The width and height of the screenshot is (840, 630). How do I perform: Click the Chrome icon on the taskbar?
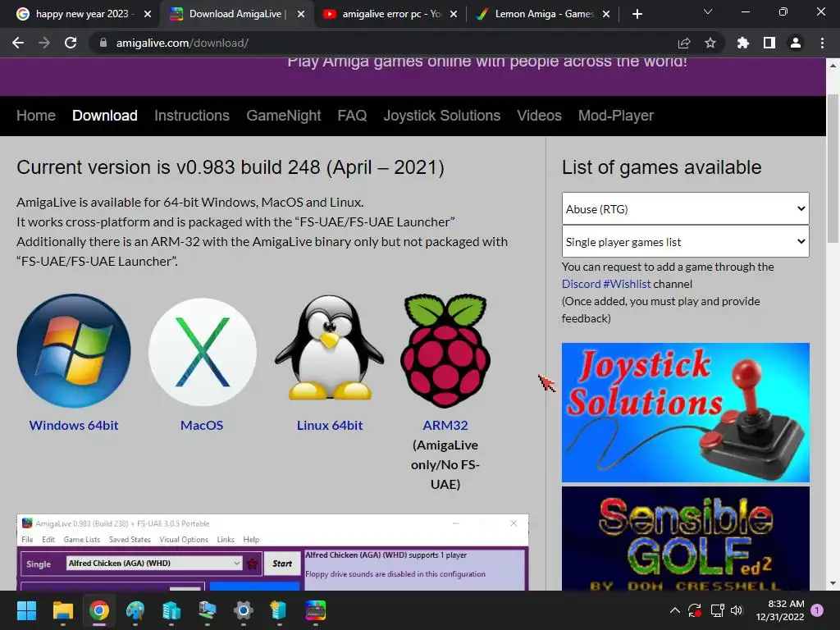[99, 610]
